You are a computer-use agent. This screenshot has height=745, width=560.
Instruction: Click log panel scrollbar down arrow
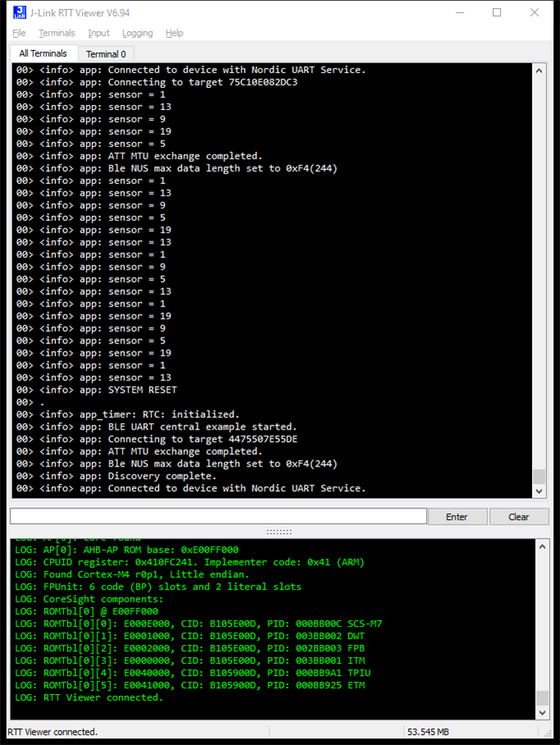tap(542, 713)
